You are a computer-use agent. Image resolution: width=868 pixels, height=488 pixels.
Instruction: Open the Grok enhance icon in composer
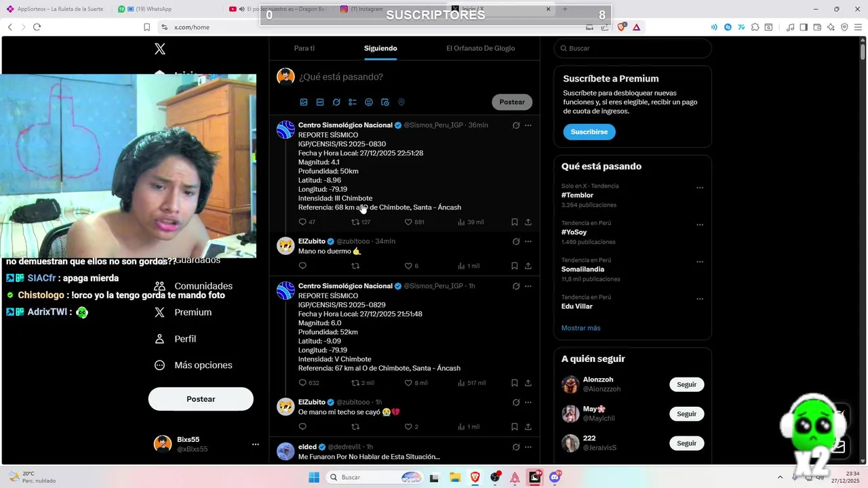click(336, 102)
